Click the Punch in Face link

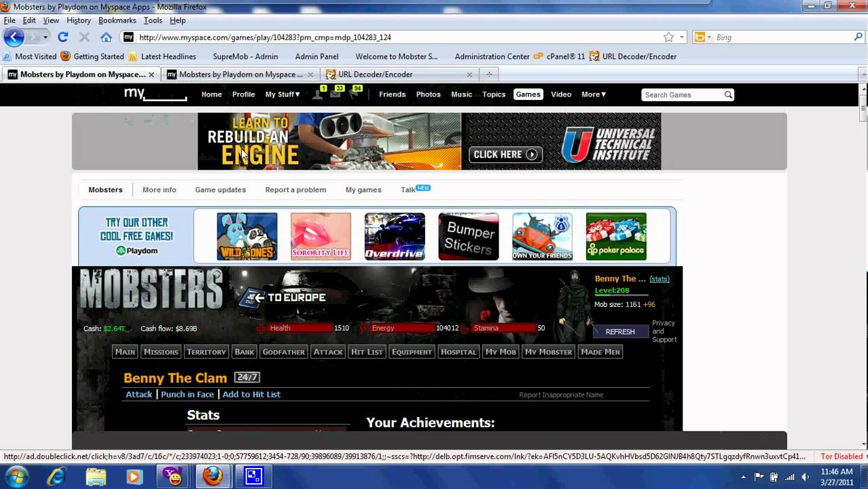point(187,395)
